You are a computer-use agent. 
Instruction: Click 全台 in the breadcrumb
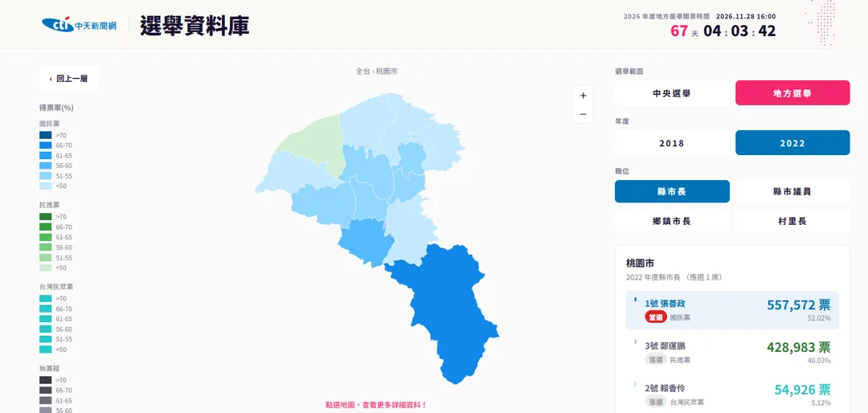(362, 72)
